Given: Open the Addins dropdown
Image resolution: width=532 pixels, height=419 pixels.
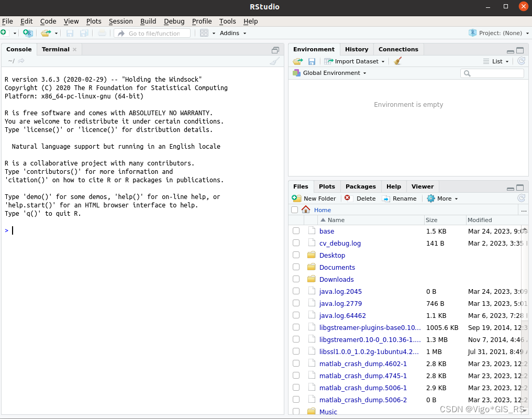Looking at the screenshot, I should pos(232,33).
